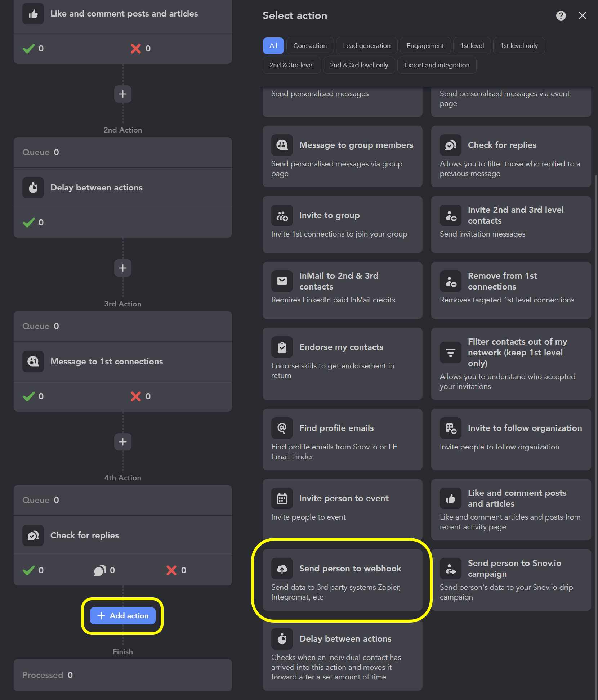Image resolution: width=598 pixels, height=700 pixels.
Task: Click the Send person to Snov.io campaign icon
Action: [x=450, y=569]
